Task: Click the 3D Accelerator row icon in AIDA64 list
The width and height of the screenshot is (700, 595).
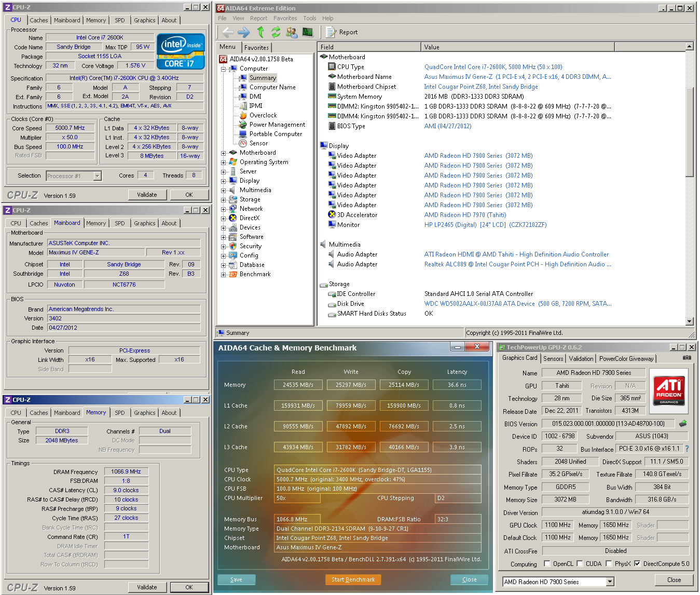Action: click(332, 215)
